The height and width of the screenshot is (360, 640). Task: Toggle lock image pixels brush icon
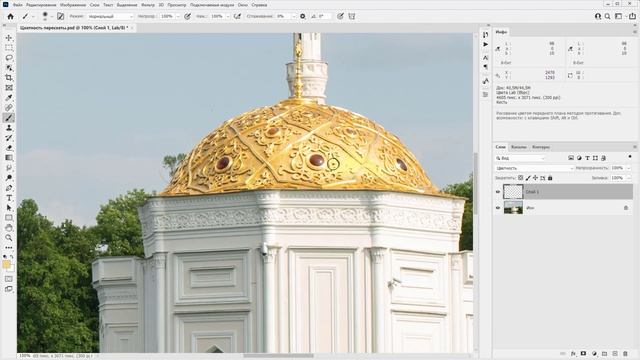coord(528,178)
